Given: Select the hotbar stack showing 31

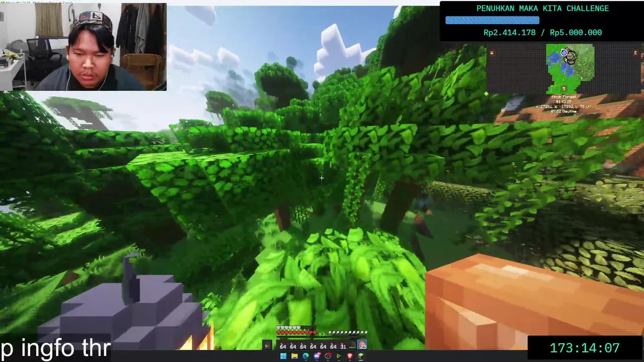Looking at the screenshot, I should (343, 345).
